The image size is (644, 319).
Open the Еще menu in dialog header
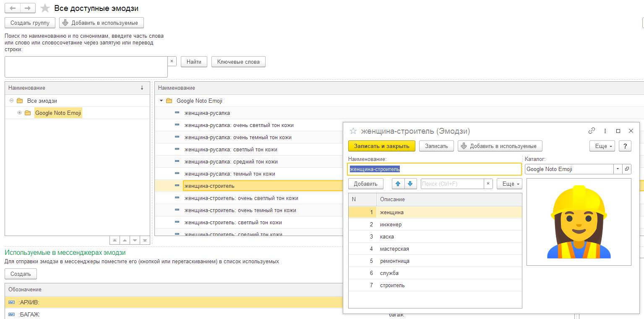[x=602, y=146]
